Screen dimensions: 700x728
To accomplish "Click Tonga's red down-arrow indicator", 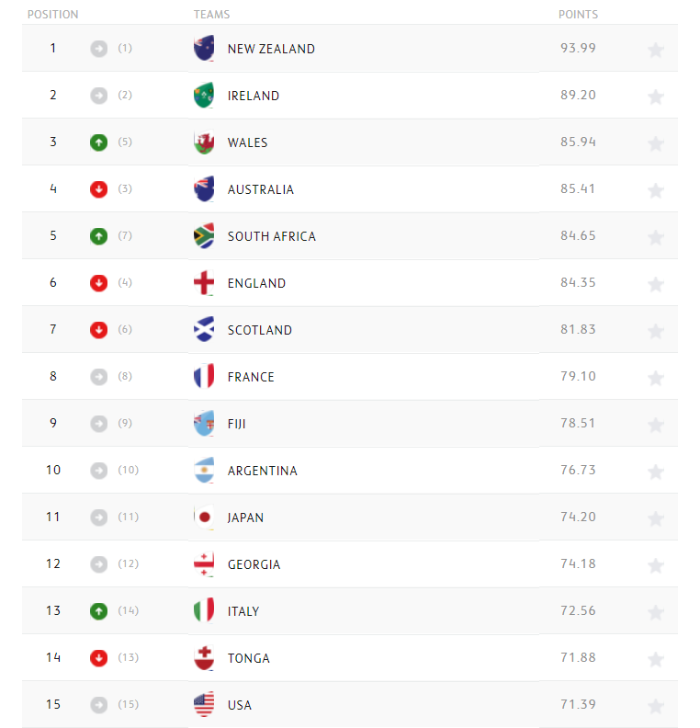I will pos(99,658).
